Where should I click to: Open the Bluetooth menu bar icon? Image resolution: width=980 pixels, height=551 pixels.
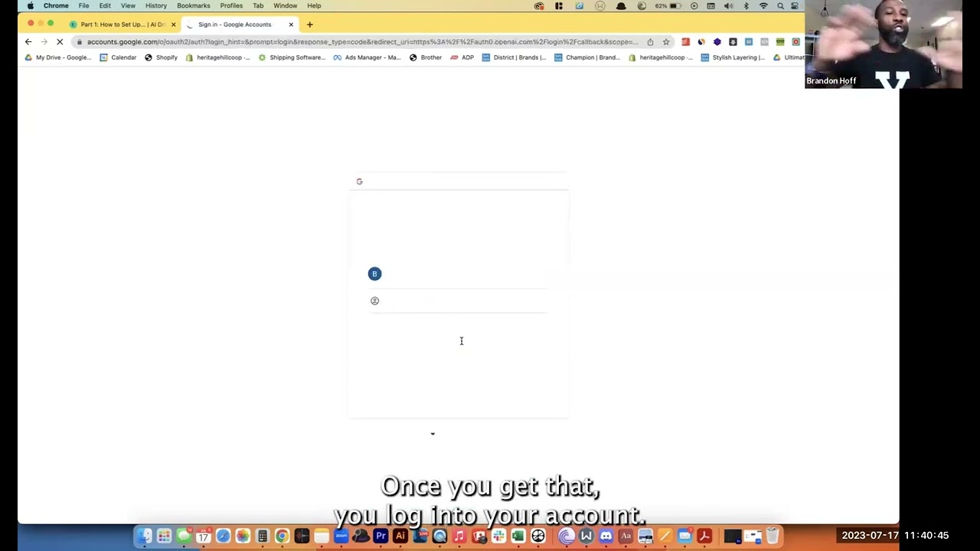(746, 6)
